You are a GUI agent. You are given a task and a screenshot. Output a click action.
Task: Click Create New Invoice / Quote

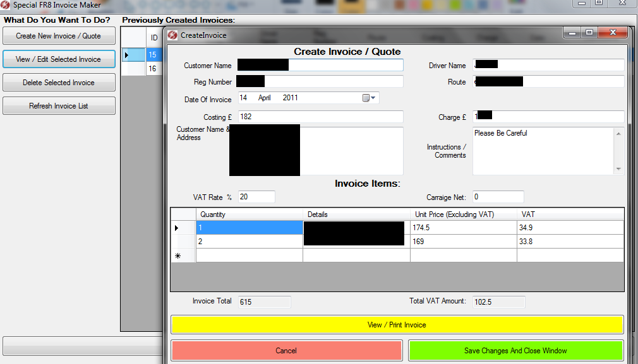[59, 36]
